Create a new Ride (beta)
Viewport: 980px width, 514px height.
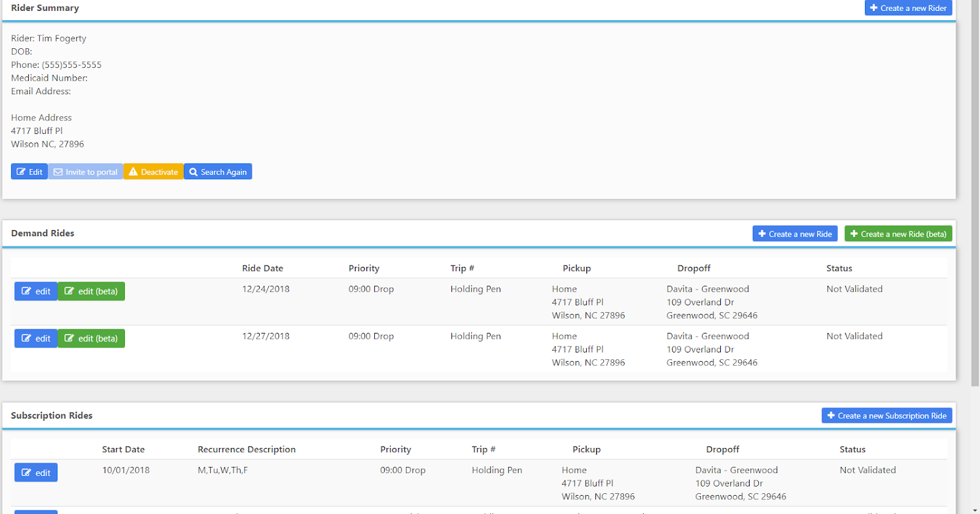(x=899, y=234)
